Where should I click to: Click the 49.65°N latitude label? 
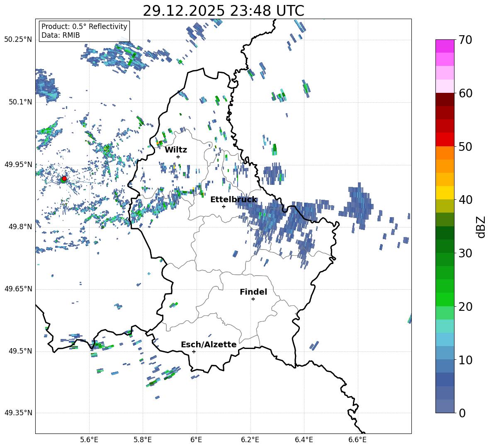point(18,289)
